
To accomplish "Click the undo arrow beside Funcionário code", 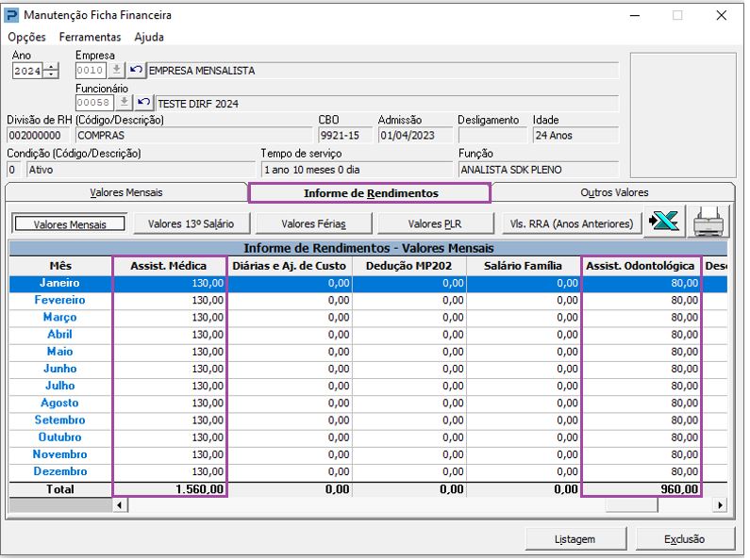I will tap(143, 103).
